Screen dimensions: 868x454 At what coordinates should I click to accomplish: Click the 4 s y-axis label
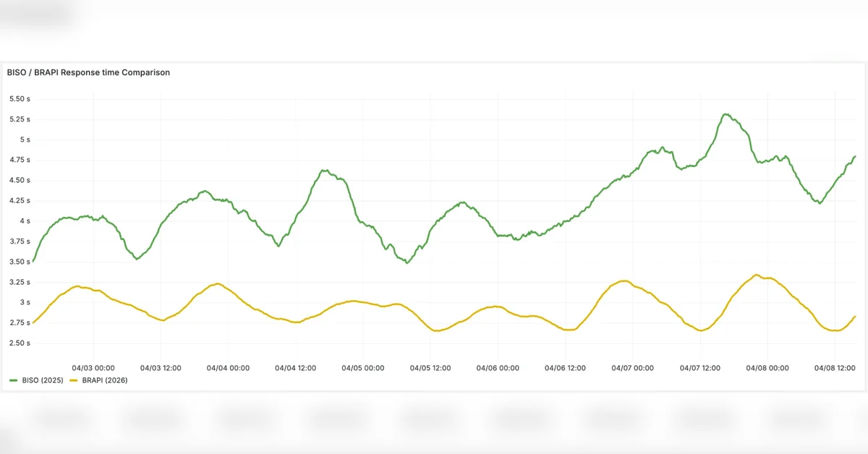[25, 220]
